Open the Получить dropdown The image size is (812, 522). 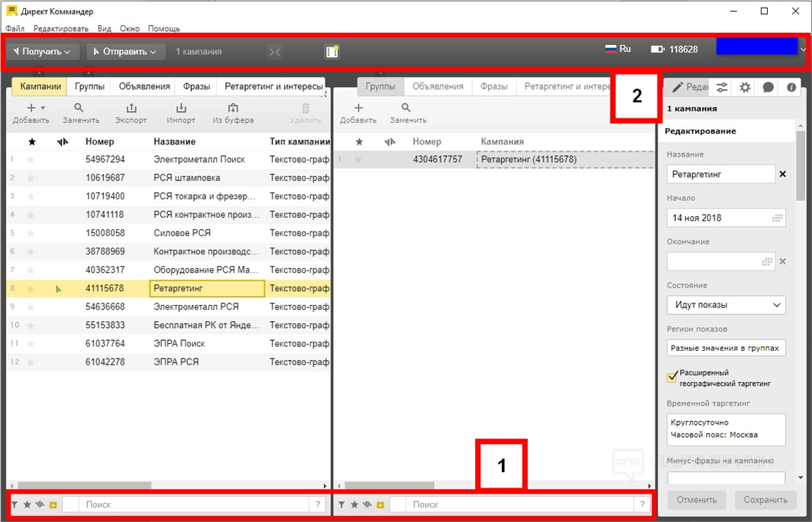43,51
